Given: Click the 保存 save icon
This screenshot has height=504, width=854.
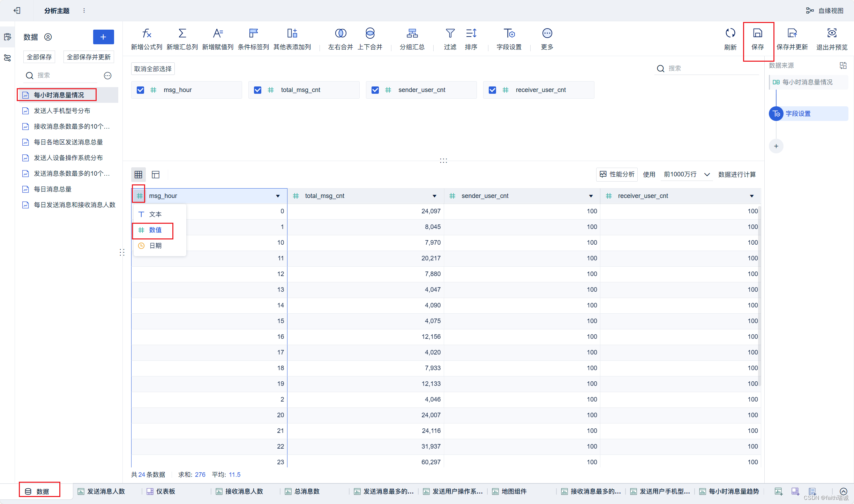Looking at the screenshot, I should point(757,33).
